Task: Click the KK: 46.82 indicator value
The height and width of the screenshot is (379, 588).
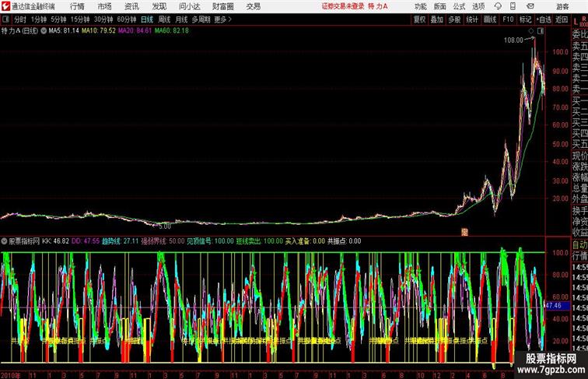Action: [55, 241]
